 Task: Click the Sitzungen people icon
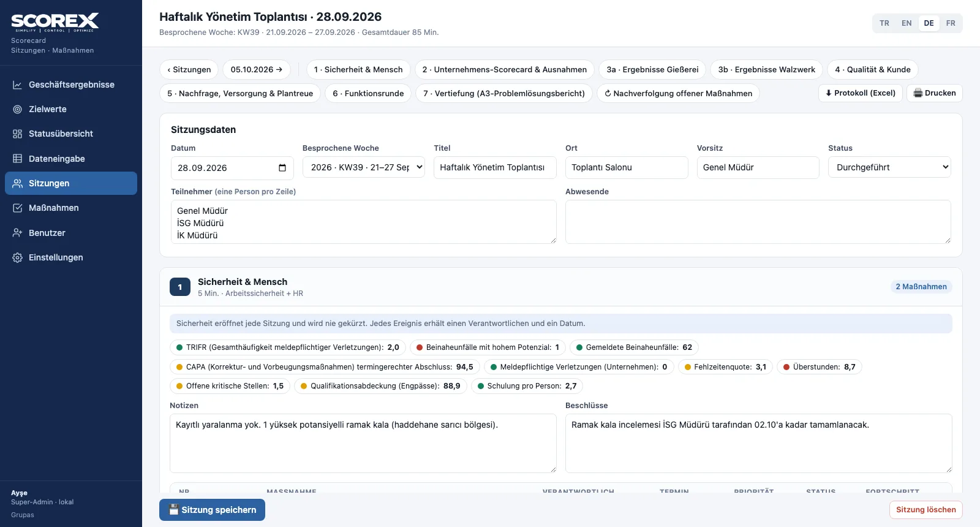tap(18, 183)
